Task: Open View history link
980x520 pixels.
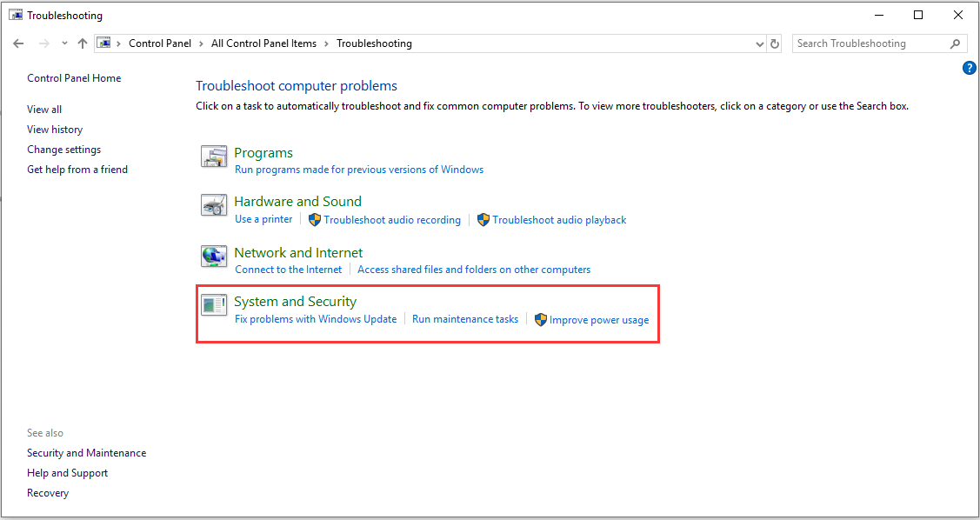Action: click(55, 130)
